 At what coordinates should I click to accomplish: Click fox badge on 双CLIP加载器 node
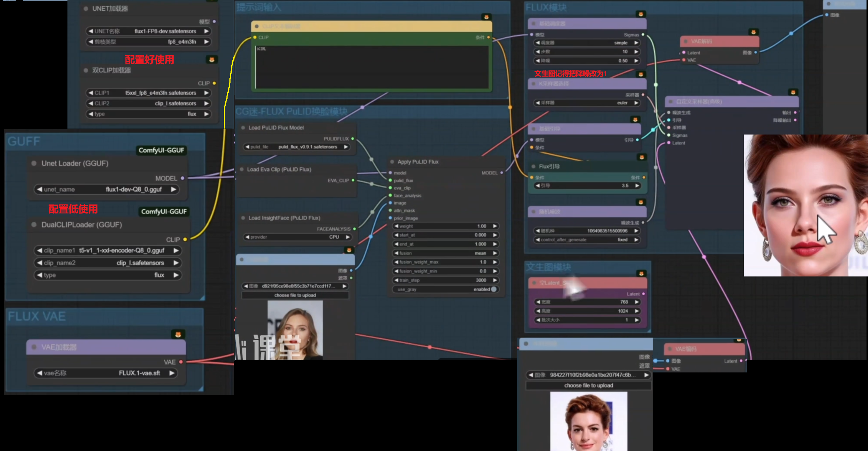(212, 60)
